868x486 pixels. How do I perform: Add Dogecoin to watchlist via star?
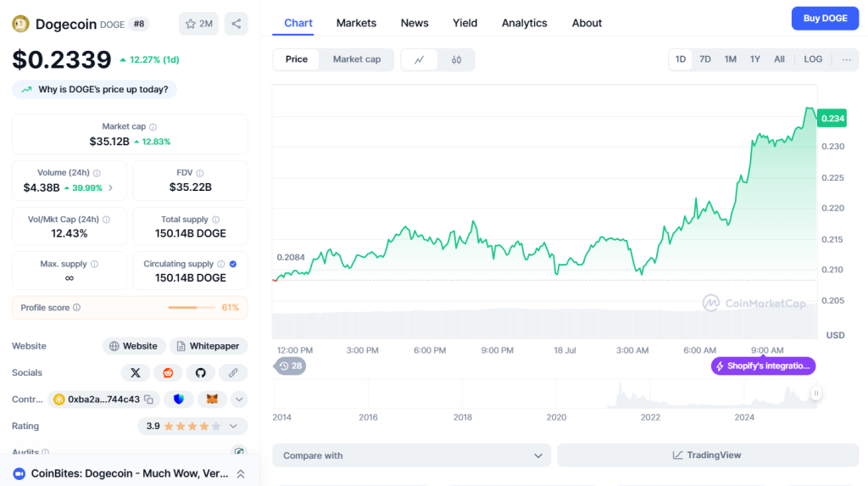pos(198,24)
